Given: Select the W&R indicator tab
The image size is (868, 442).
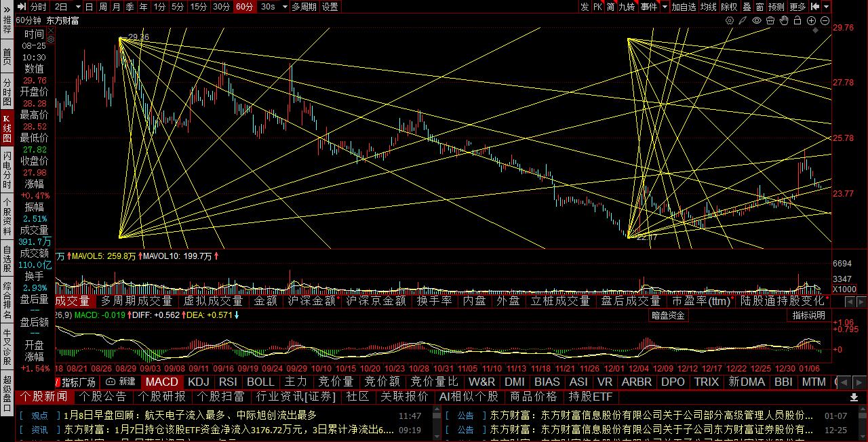Looking at the screenshot, I should pos(482,382).
